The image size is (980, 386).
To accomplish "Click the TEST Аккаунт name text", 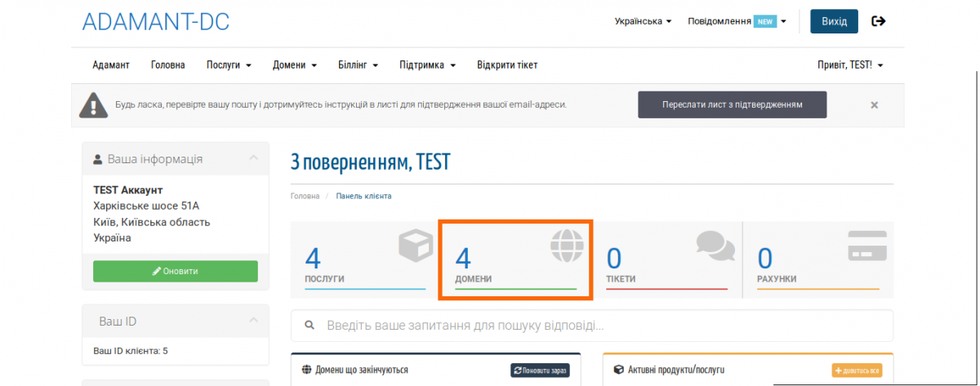I will tap(128, 190).
